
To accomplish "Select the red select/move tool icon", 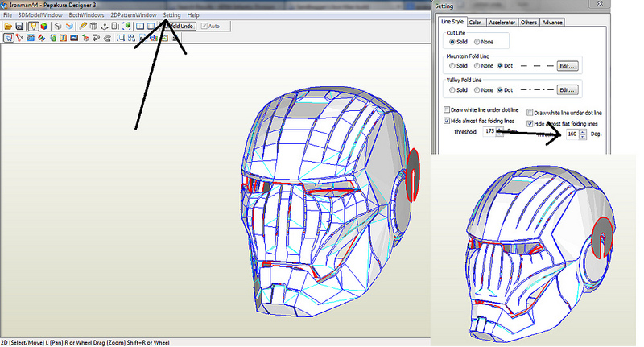I will [7, 38].
